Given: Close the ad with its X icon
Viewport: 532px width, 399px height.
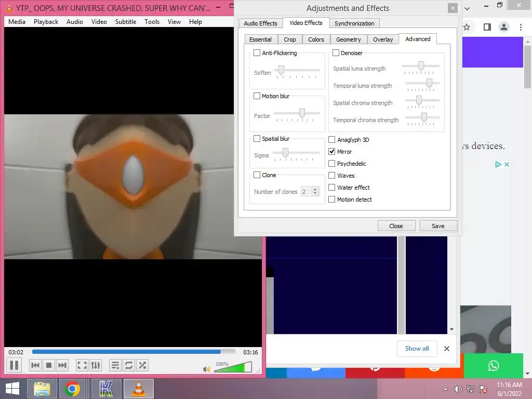Looking at the screenshot, I should [x=507, y=164].
